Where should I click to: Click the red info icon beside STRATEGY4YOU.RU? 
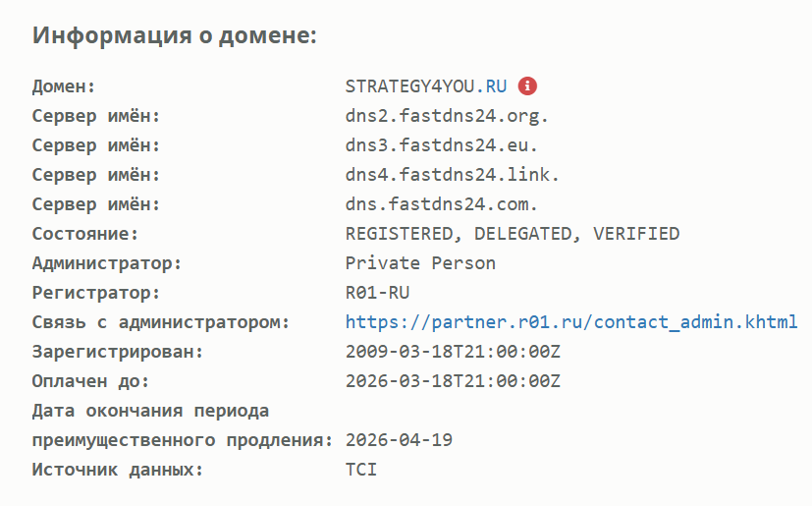(x=527, y=86)
